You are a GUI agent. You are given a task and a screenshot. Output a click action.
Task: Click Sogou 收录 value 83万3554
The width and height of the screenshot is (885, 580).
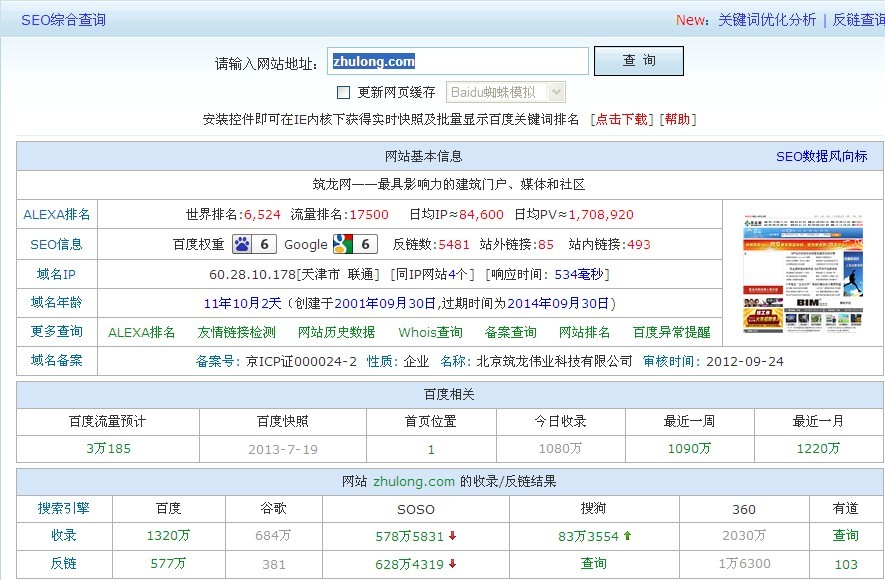(x=589, y=536)
